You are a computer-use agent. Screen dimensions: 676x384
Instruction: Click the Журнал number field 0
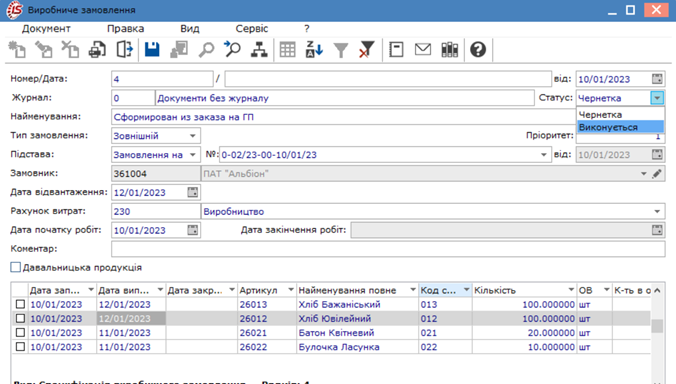pos(133,98)
